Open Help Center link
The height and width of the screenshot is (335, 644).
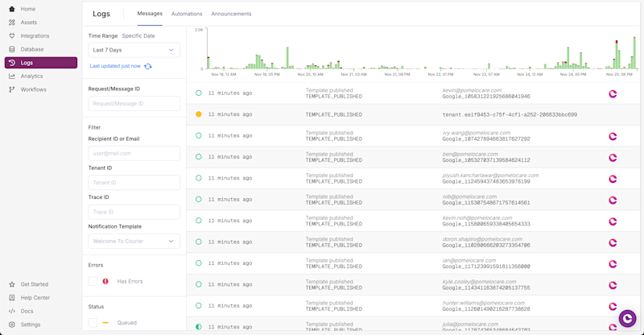[35, 298]
